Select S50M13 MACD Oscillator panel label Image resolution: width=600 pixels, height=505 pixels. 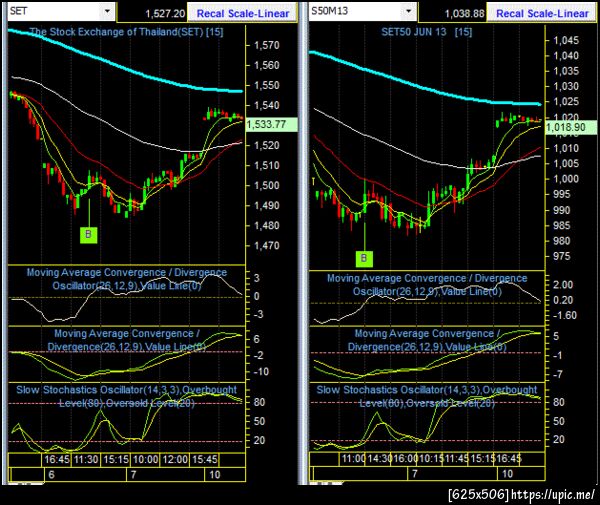[427, 285]
